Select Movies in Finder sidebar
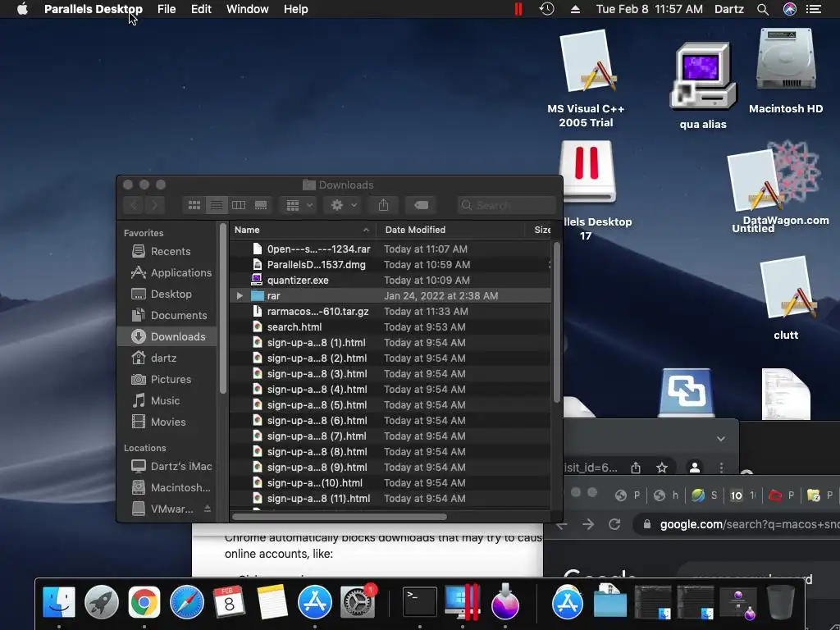This screenshot has height=630, width=840. 166,422
